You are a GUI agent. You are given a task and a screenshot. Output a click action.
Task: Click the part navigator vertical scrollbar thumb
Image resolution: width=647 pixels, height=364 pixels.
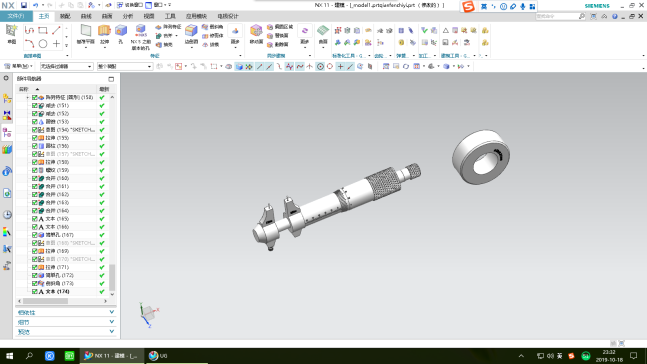point(112,277)
